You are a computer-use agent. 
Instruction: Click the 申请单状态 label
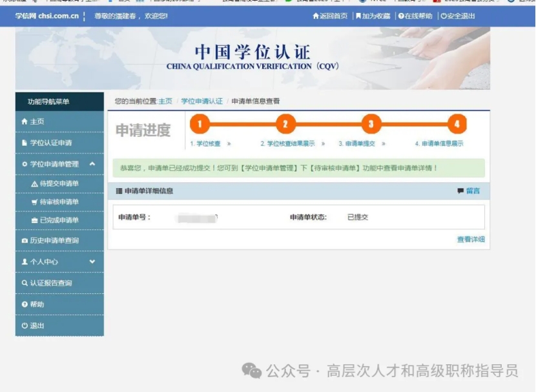[308, 217]
